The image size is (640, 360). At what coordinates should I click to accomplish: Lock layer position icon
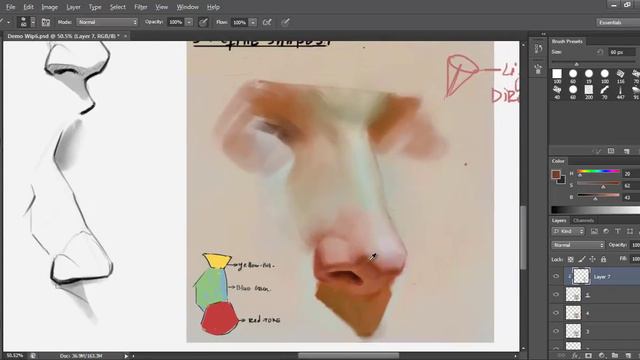(x=592, y=259)
